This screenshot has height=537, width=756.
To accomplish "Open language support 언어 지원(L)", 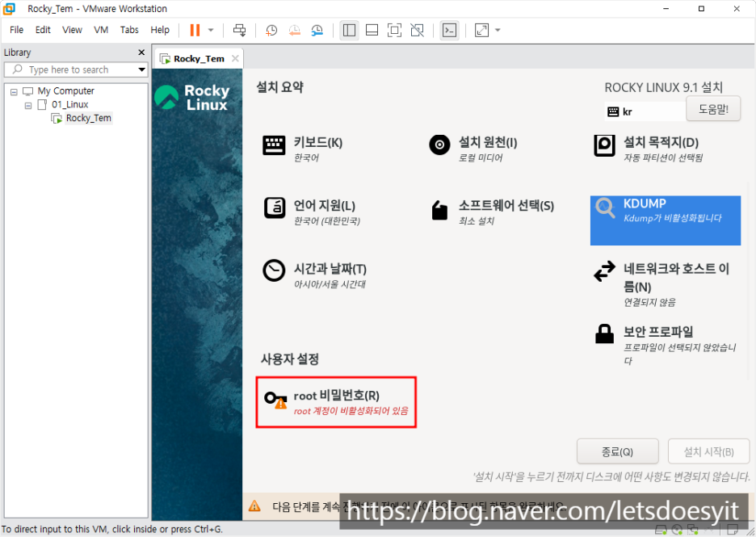I will [x=312, y=212].
